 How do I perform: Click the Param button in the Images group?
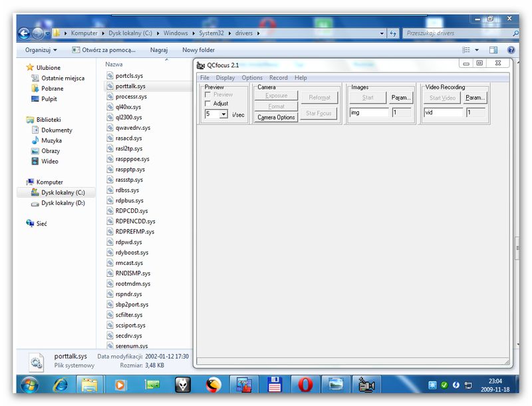click(401, 98)
